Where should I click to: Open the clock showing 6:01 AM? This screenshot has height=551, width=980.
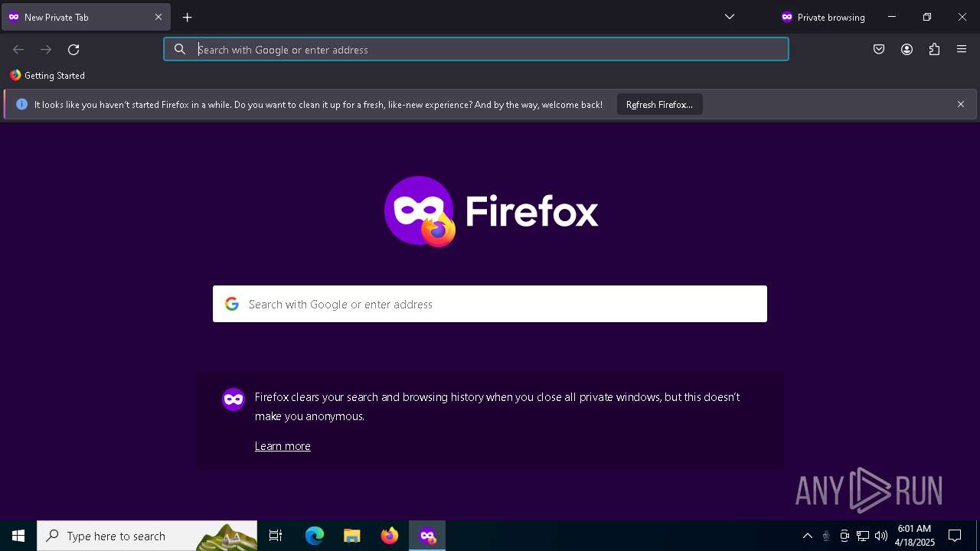[x=915, y=536]
